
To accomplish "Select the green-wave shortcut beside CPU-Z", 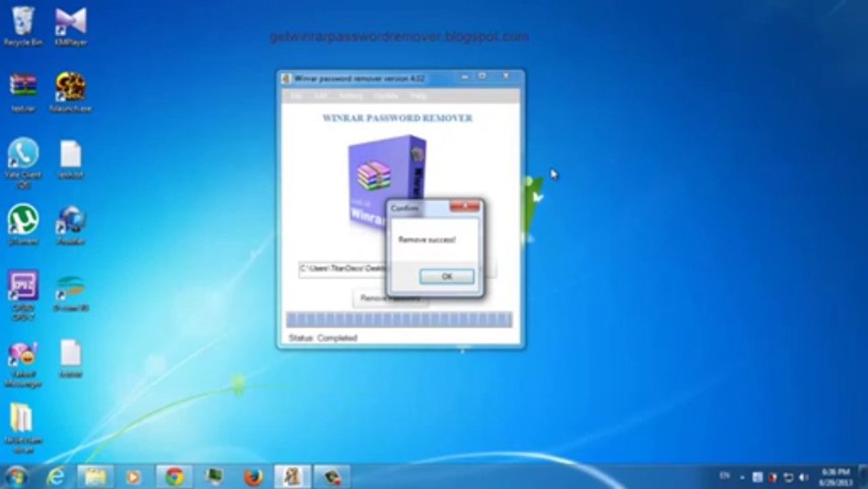I will [x=71, y=292].
